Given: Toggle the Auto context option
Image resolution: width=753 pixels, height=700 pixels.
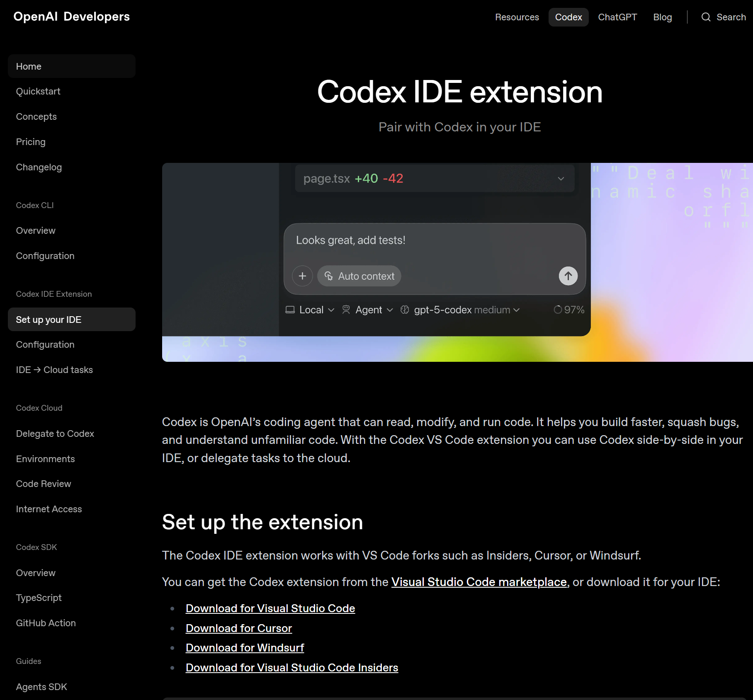Looking at the screenshot, I should click(359, 276).
